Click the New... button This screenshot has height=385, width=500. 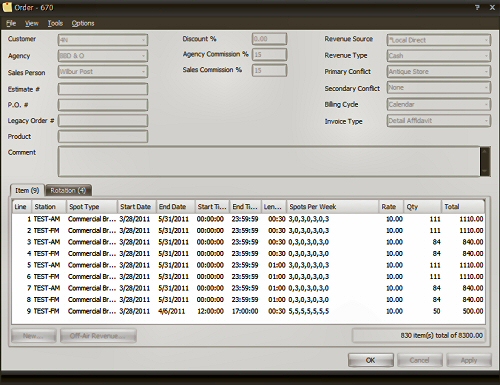33,336
